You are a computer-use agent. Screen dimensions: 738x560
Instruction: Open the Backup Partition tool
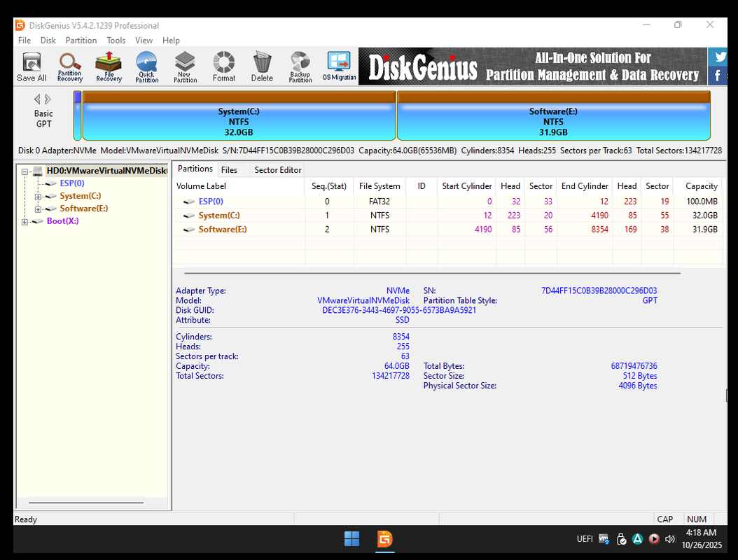tap(300, 66)
